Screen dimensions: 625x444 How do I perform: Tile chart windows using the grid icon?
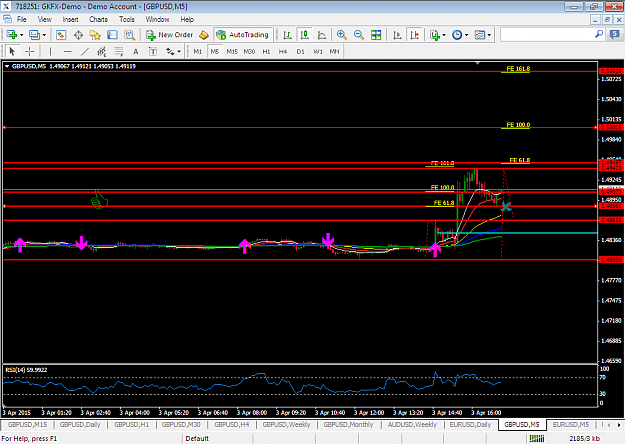[376, 35]
